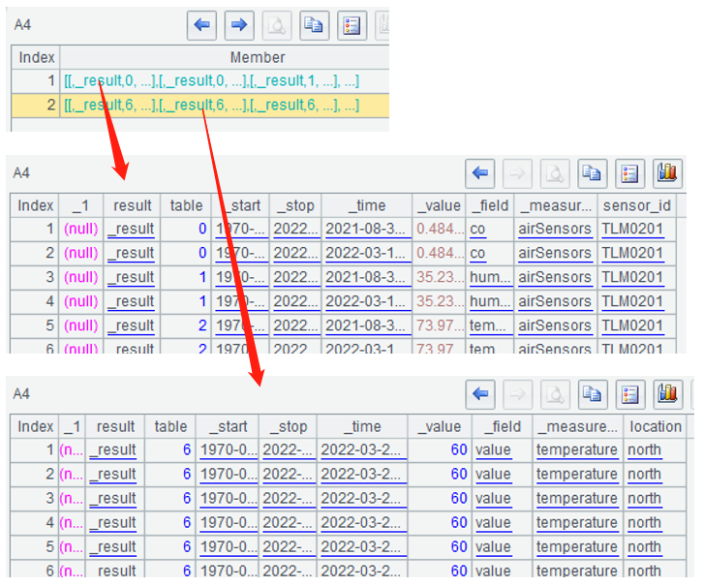Click Member column header
The width and height of the screenshot is (703, 588).
click(x=258, y=57)
